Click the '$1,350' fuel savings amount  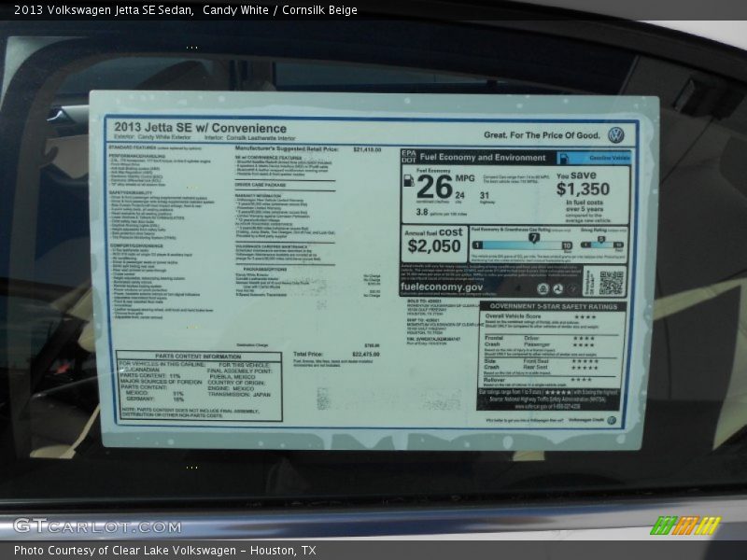[x=583, y=189]
